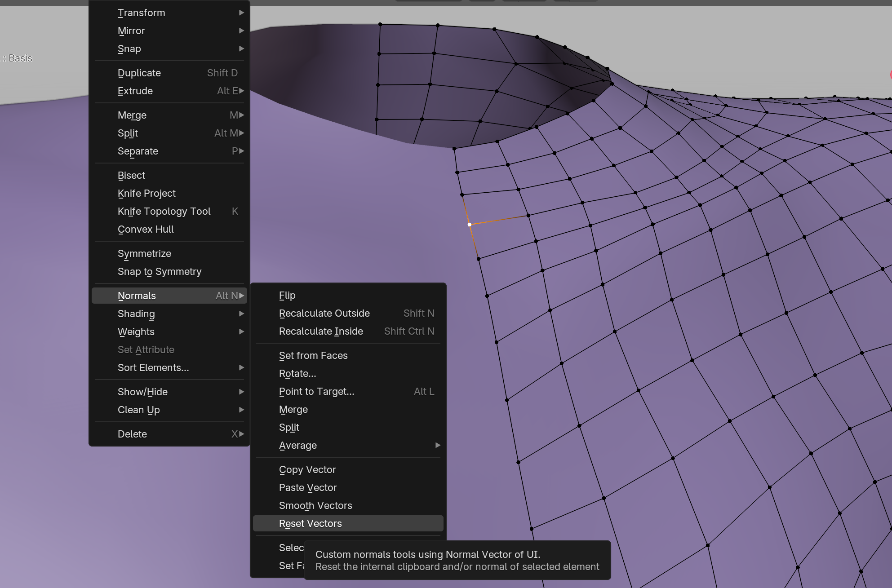Click Reset Vectors in Normals submenu
The width and height of the screenshot is (892, 588).
[310, 523]
